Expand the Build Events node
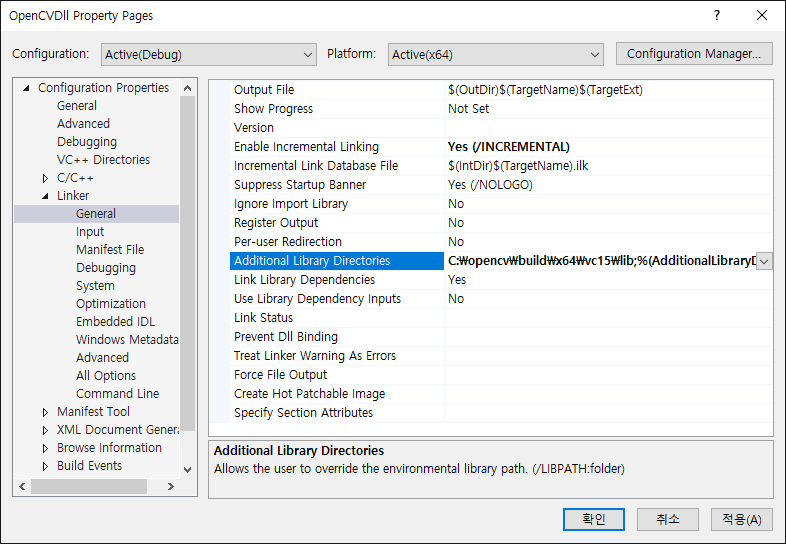This screenshot has height=544, width=786. (46, 466)
